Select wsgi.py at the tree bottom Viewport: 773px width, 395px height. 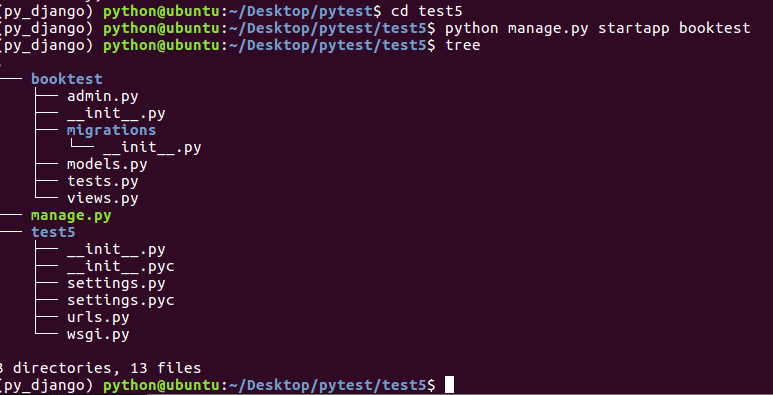click(x=98, y=334)
